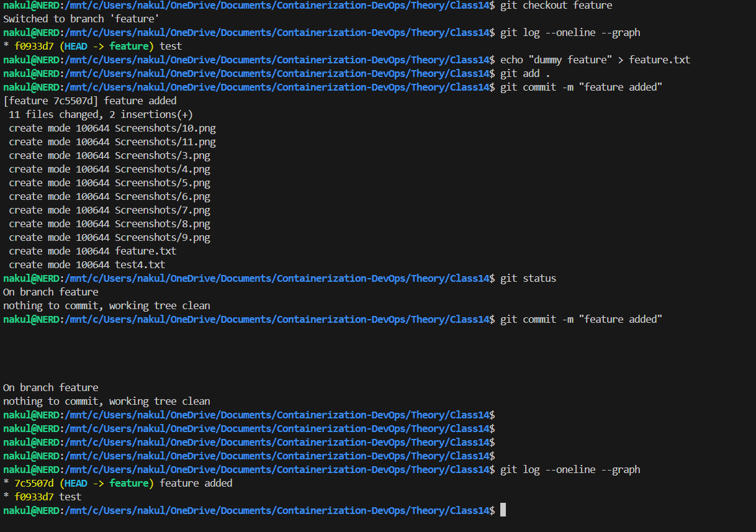The width and height of the screenshot is (756, 532).
Task: Click the 'Screenshots/9.png' create mode line
Action: pos(110,238)
